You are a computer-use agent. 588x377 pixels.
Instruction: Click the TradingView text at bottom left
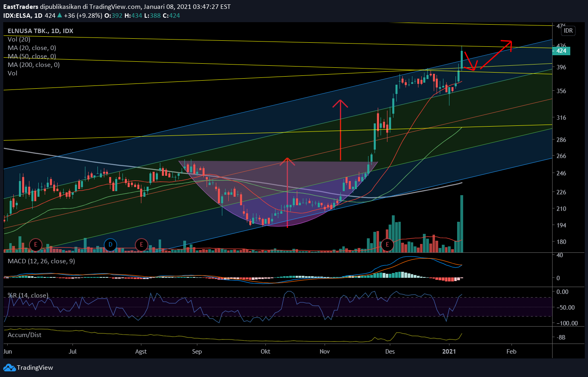click(x=35, y=368)
